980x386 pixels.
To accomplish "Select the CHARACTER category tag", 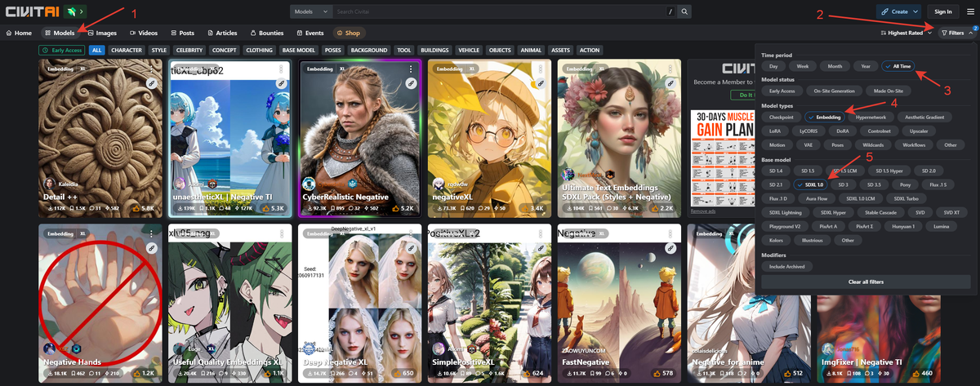I will point(127,50).
